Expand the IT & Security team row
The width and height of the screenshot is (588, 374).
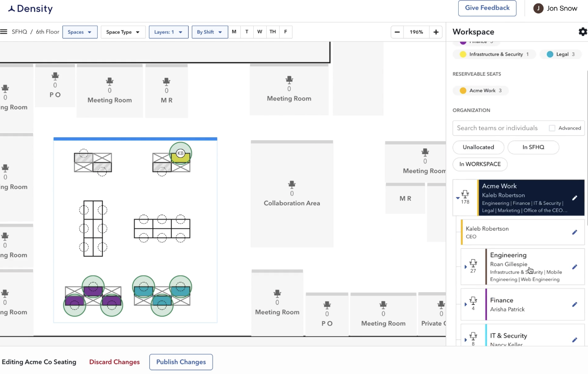click(465, 340)
